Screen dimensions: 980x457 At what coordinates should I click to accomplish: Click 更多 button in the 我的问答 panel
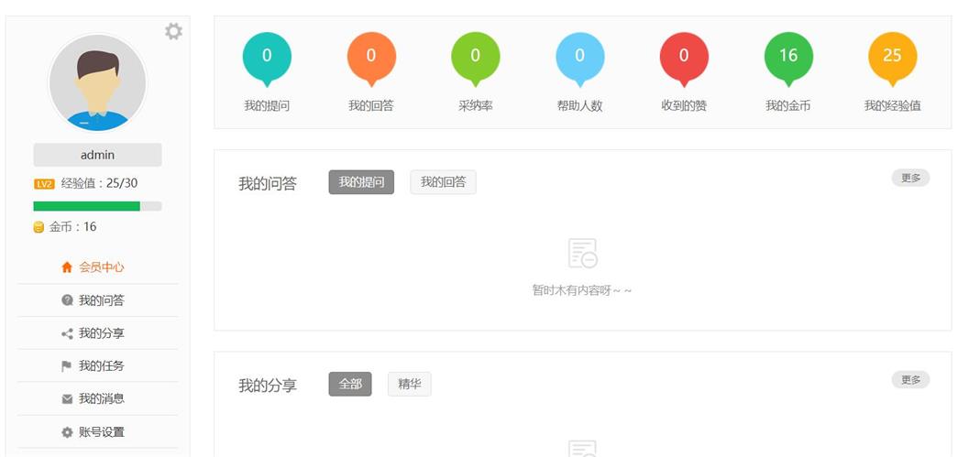(x=910, y=178)
